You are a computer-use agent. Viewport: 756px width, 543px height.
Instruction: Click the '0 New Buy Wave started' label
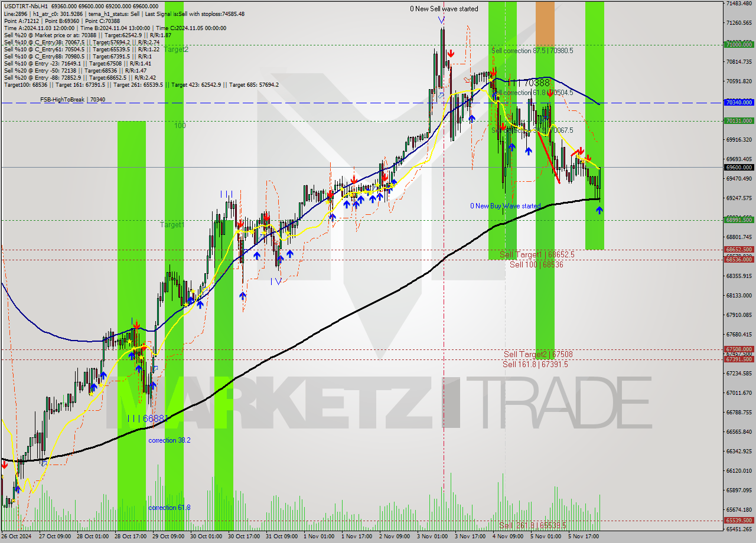(505, 206)
